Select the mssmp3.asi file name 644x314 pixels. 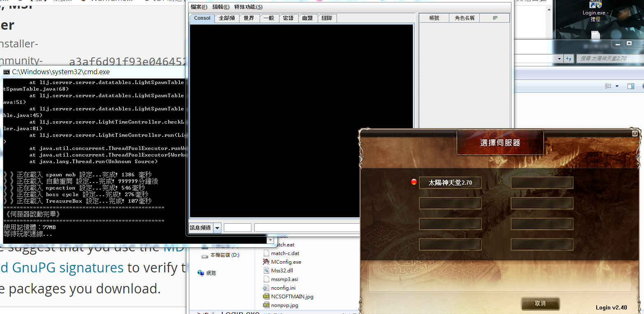(x=284, y=279)
